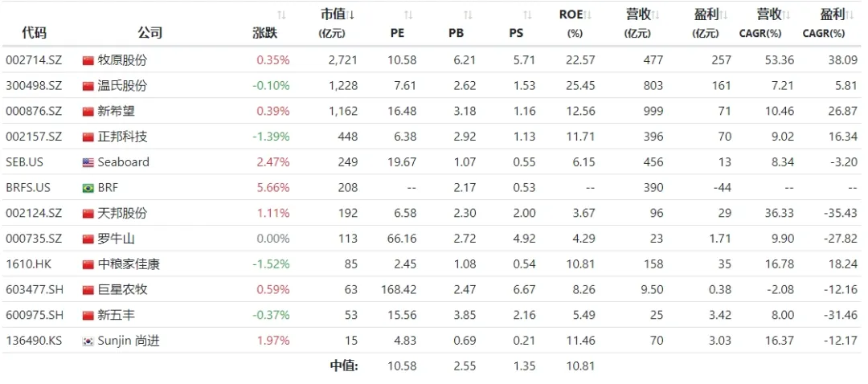Viewport: 868px width, 384px height.
Task: Sort by PB column arrows
Action: pos(468,15)
